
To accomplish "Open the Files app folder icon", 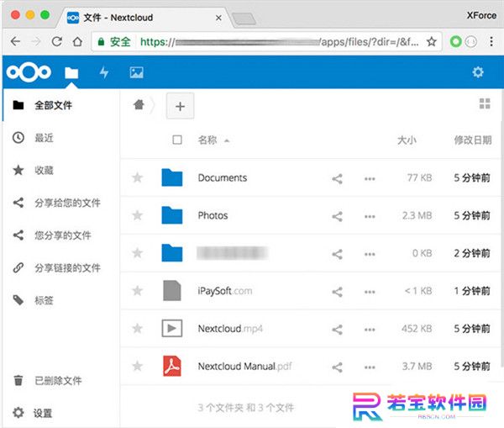I will 71,72.
